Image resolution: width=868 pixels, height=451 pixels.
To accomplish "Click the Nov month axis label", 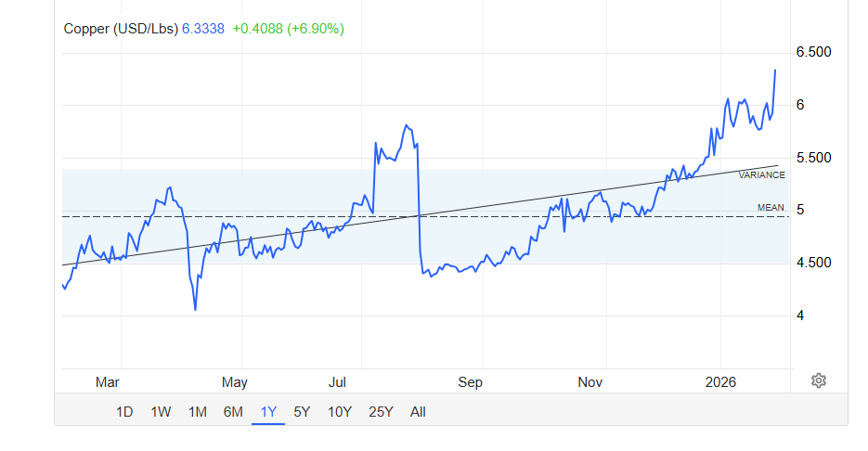I will (x=590, y=382).
